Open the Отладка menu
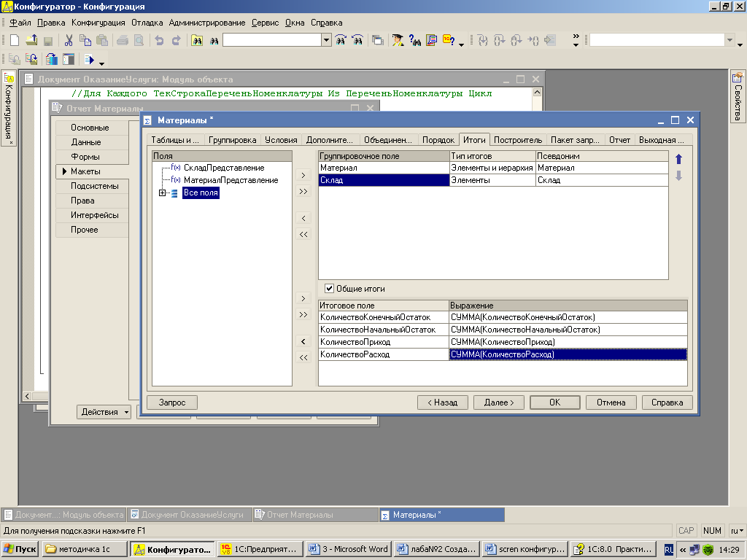The width and height of the screenshot is (747, 560). click(x=147, y=23)
